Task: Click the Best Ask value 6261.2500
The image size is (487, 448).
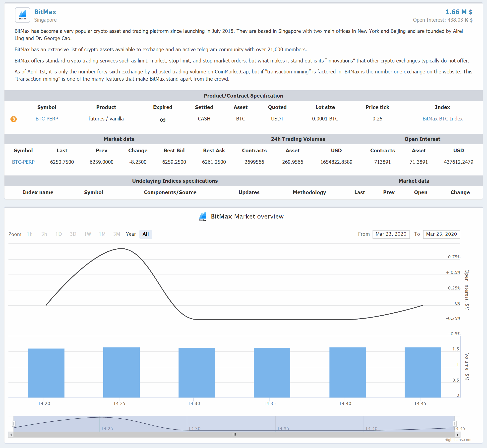Action: pyautogui.click(x=214, y=162)
